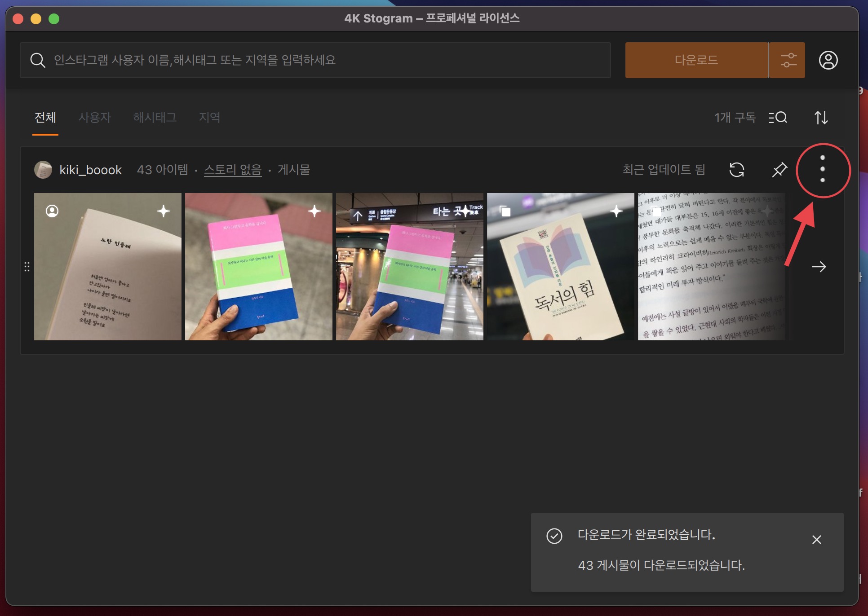Expand photos with the right arrow
The width and height of the screenshot is (868, 616).
point(819,267)
